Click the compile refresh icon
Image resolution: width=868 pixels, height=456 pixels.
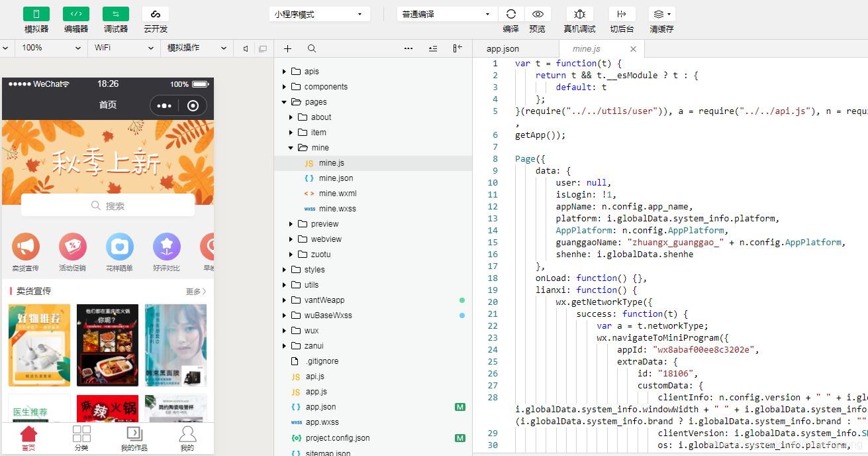tap(510, 14)
